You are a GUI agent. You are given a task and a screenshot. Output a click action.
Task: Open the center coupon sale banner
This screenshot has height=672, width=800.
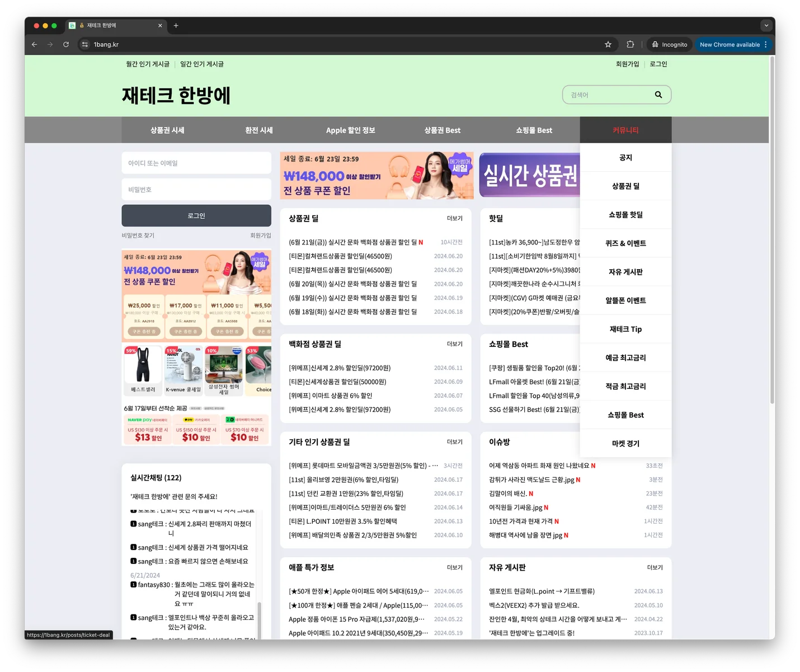click(377, 176)
